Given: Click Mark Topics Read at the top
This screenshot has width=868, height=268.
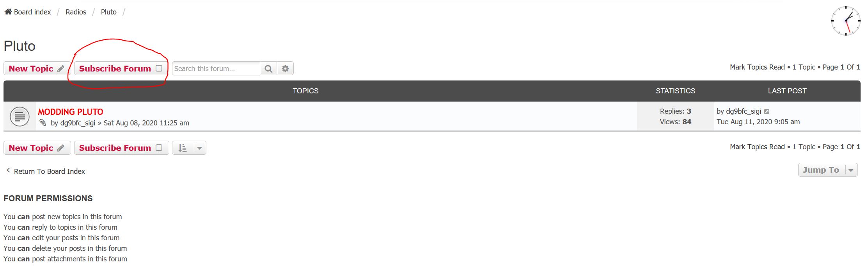Looking at the screenshot, I should click(757, 67).
